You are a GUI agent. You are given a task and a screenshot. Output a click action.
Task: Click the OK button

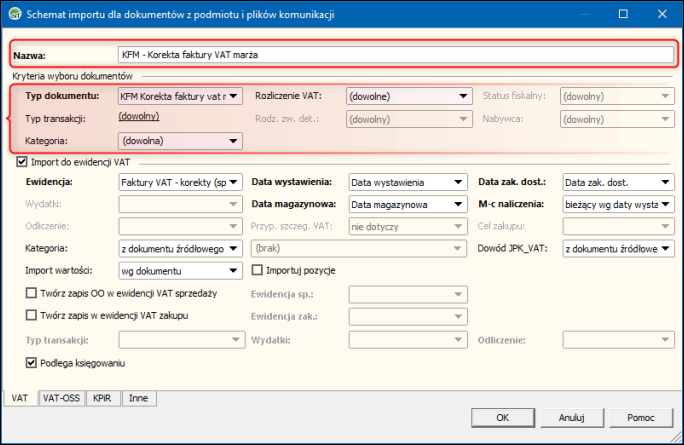[x=503, y=418]
